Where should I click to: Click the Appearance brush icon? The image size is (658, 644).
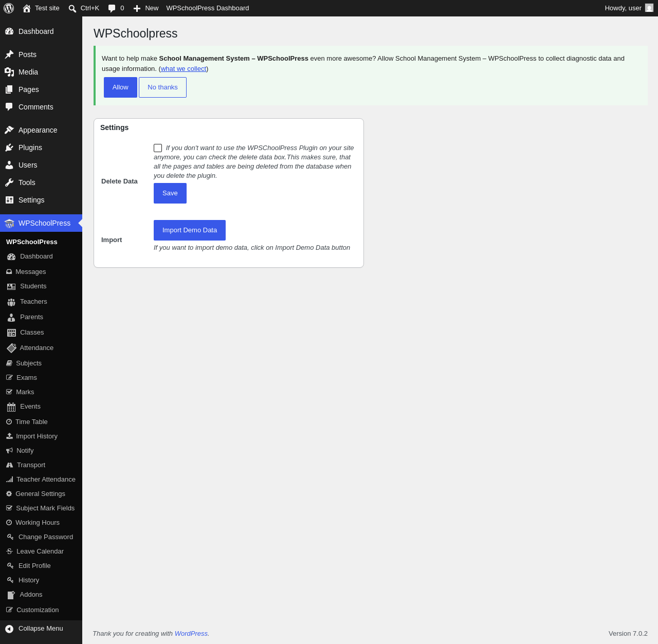pyautogui.click(x=9, y=130)
